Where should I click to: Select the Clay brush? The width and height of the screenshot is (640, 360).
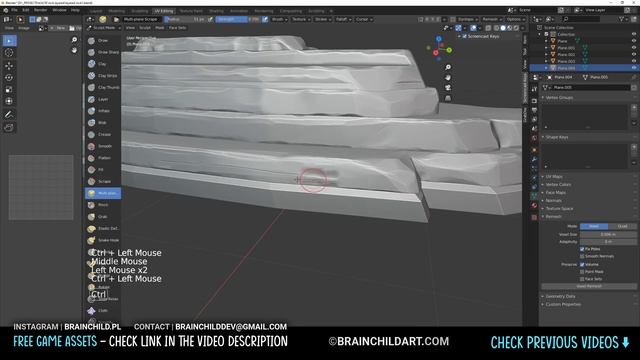(x=102, y=64)
